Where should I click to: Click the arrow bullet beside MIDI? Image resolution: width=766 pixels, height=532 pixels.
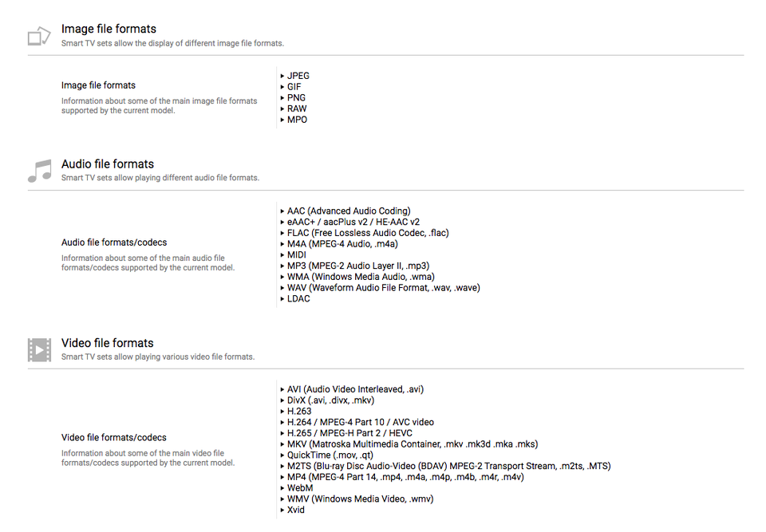click(282, 255)
